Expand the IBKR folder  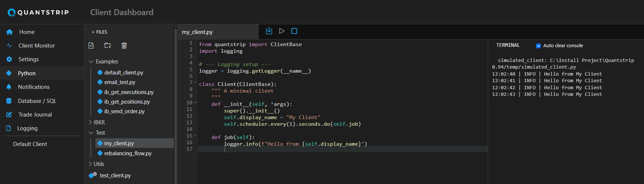(91, 122)
